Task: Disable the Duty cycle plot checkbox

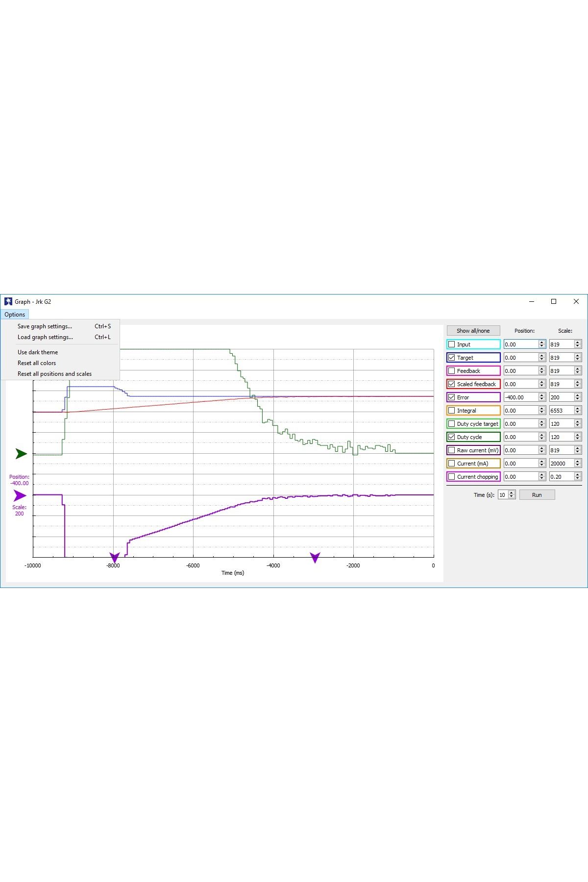Action: coord(452,437)
